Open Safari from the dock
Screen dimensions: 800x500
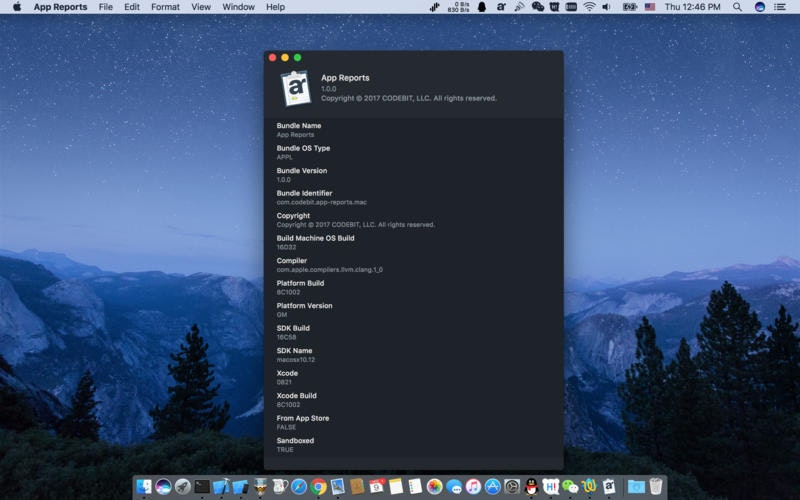point(298,486)
